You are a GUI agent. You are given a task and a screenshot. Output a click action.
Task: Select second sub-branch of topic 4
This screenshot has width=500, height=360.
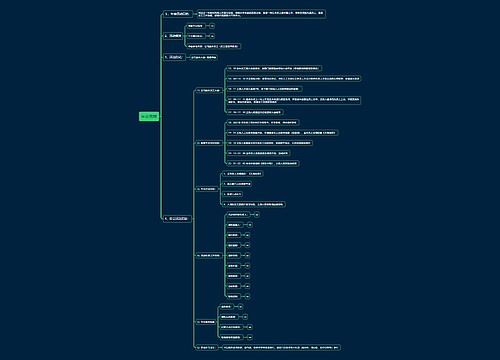[x=209, y=143]
